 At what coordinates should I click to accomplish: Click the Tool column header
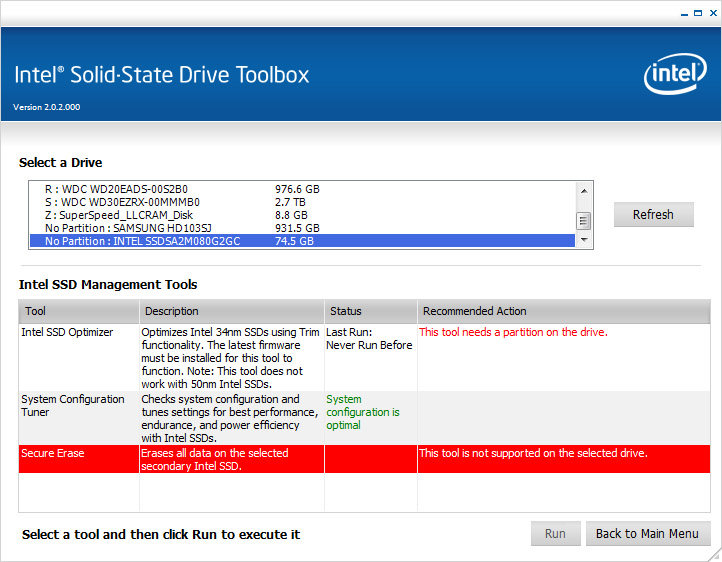pyautogui.click(x=79, y=312)
